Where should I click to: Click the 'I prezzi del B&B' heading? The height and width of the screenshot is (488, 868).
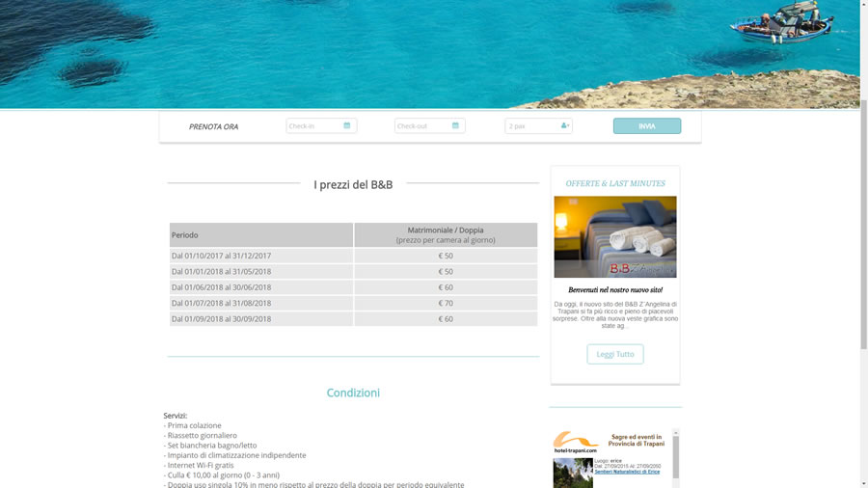click(x=353, y=185)
